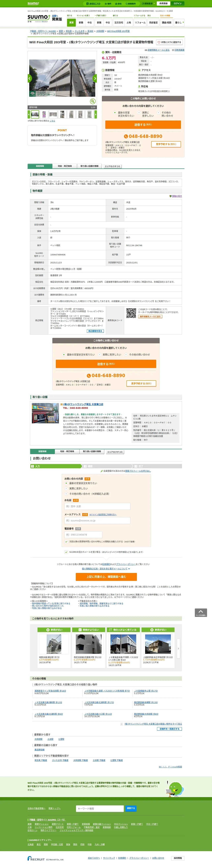Show the next property photo arrow
This screenshot has width=212, height=868.
(95, 78)
